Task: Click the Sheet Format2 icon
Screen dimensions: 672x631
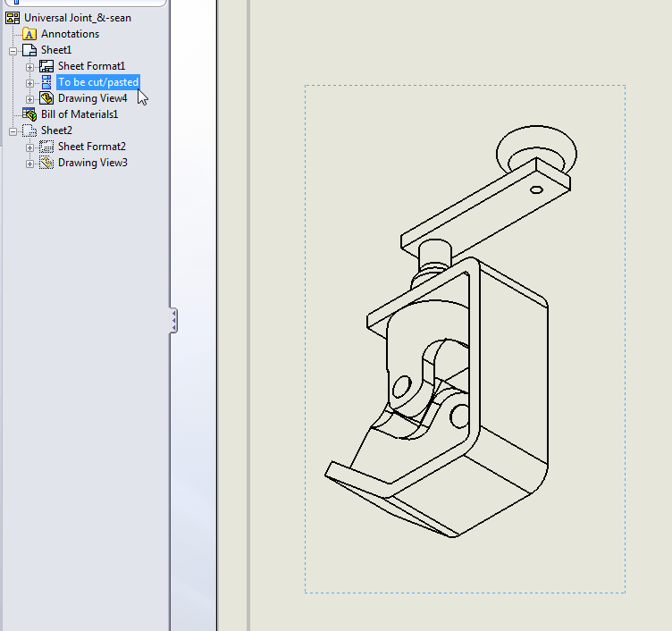Action: coord(46,147)
